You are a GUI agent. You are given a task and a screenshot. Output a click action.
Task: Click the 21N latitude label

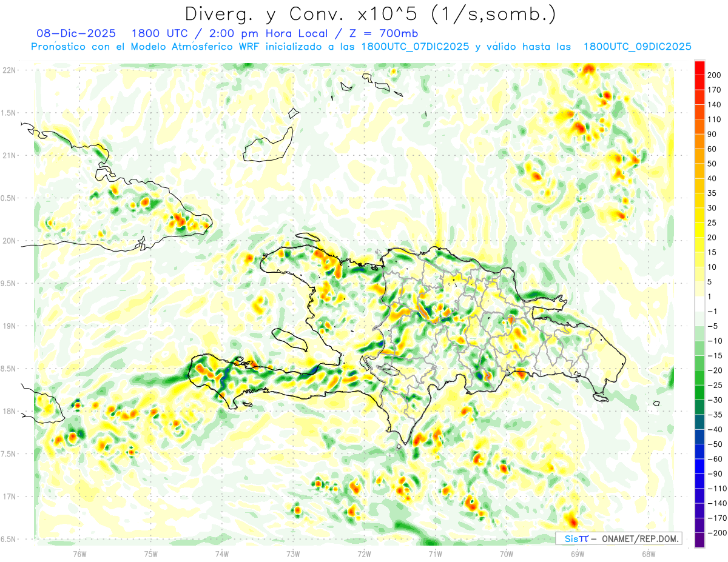pyautogui.click(x=8, y=155)
